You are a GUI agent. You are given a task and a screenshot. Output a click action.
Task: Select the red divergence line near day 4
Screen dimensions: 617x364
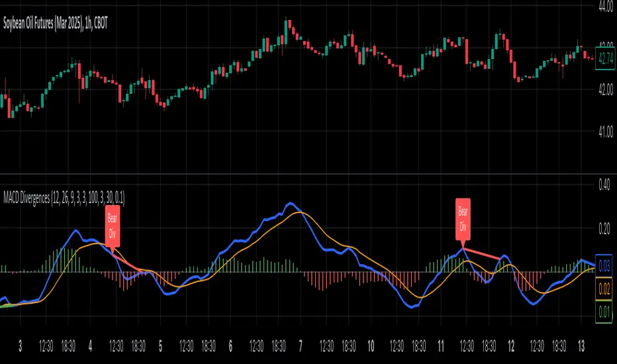point(126,262)
